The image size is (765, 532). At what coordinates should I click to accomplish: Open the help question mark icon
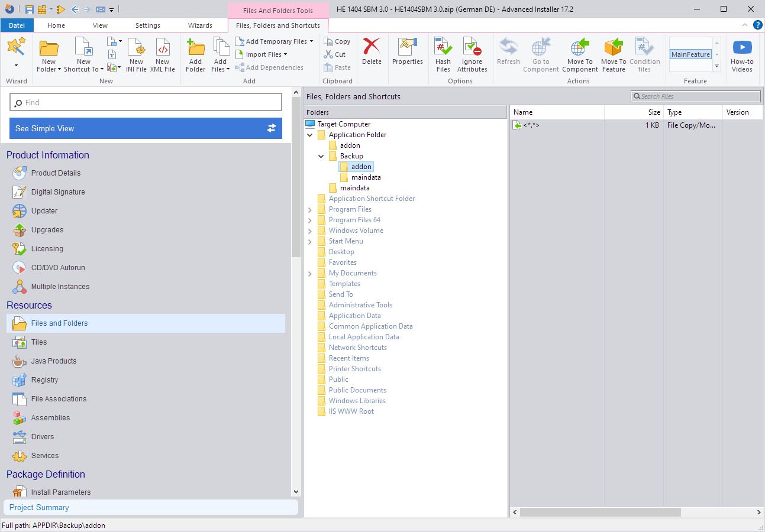[x=757, y=25]
